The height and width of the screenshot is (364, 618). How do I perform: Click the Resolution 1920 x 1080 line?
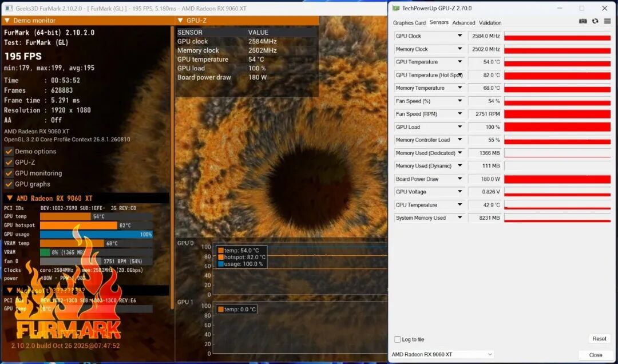47,110
